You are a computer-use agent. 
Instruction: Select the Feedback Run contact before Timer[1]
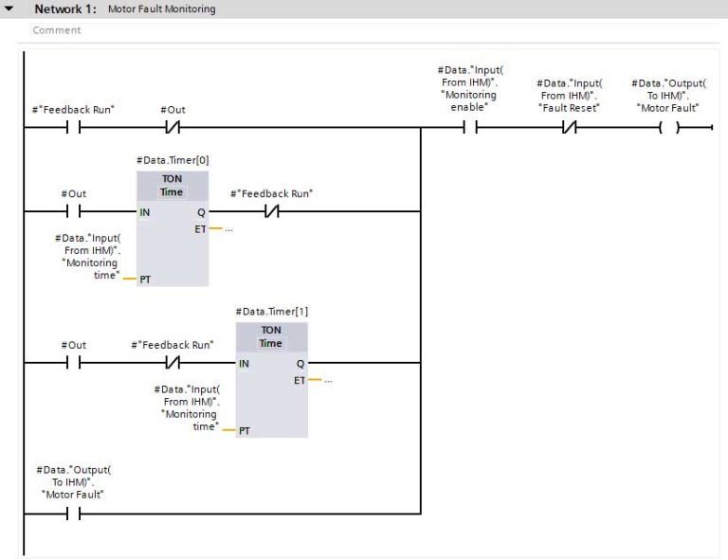click(x=173, y=363)
